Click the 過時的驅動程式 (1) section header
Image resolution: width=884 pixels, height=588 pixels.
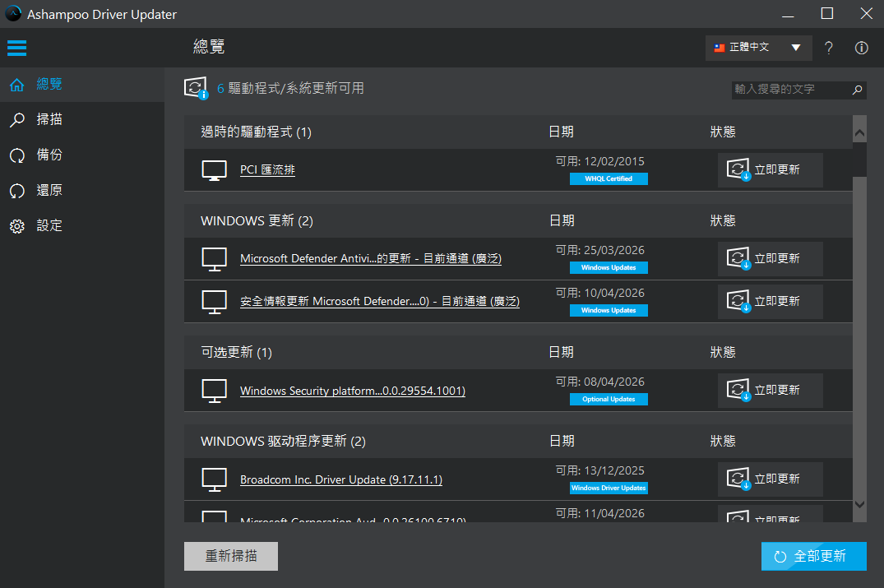tap(256, 132)
